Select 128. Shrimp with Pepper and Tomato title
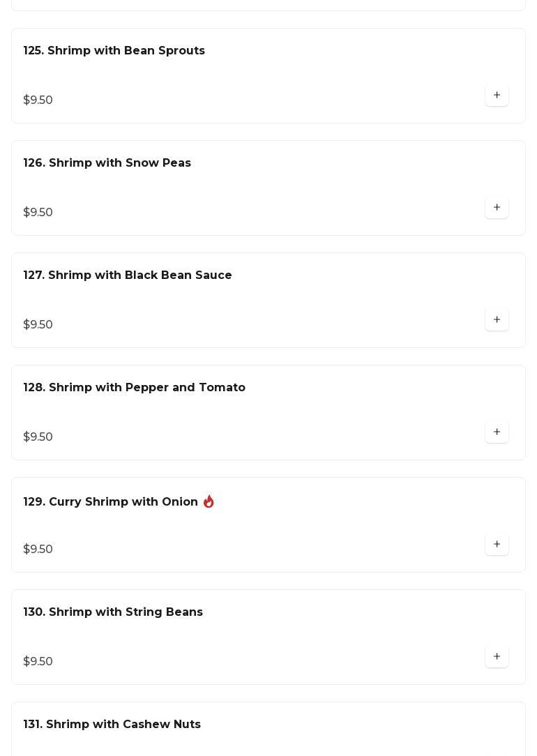 (135, 388)
